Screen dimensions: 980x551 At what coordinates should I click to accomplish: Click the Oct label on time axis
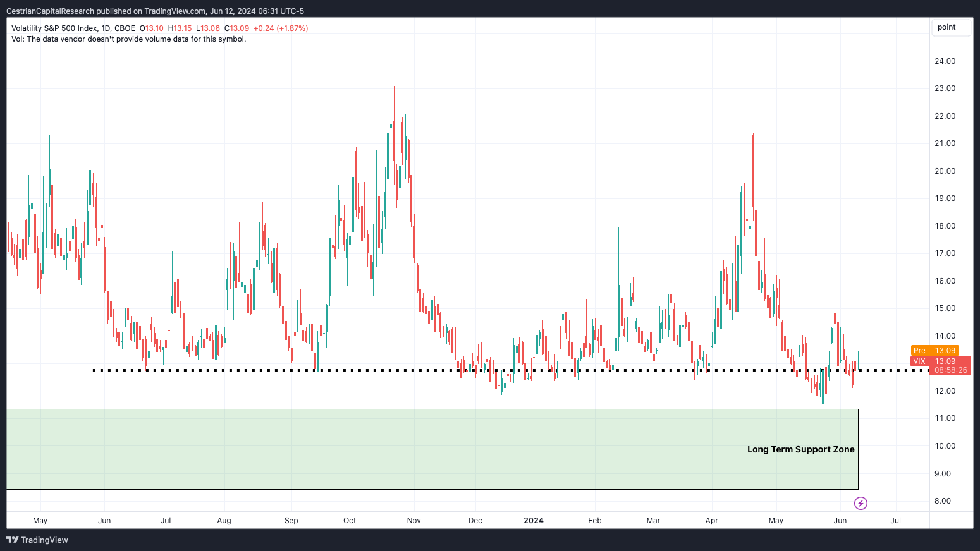[x=350, y=521]
